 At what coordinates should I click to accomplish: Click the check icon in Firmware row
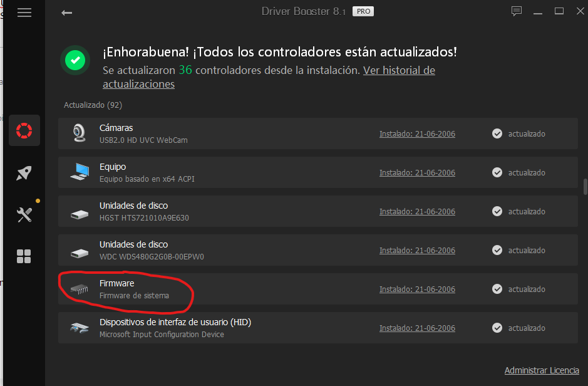pos(497,289)
